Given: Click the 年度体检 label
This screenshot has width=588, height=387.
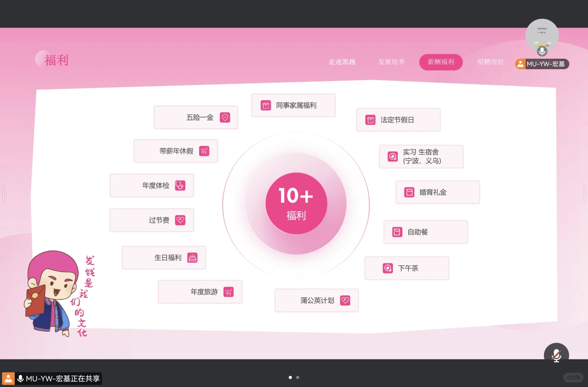Looking at the screenshot, I should click(156, 185).
